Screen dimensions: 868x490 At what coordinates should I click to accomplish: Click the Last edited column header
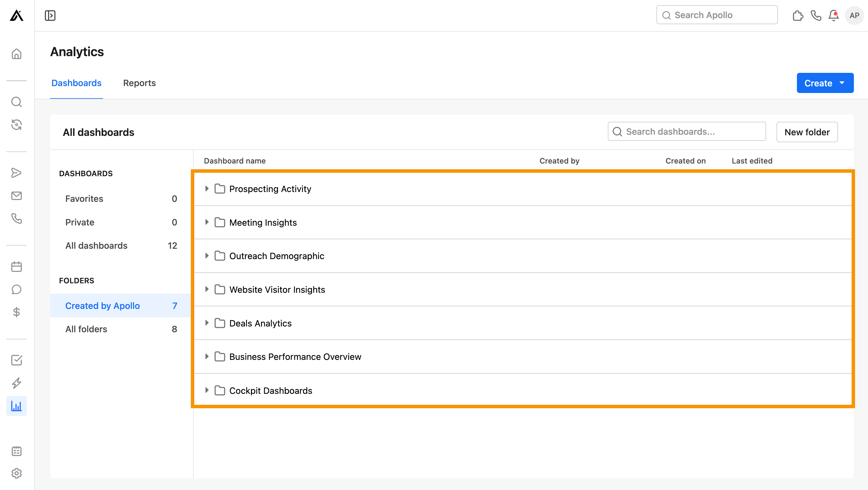click(x=752, y=161)
